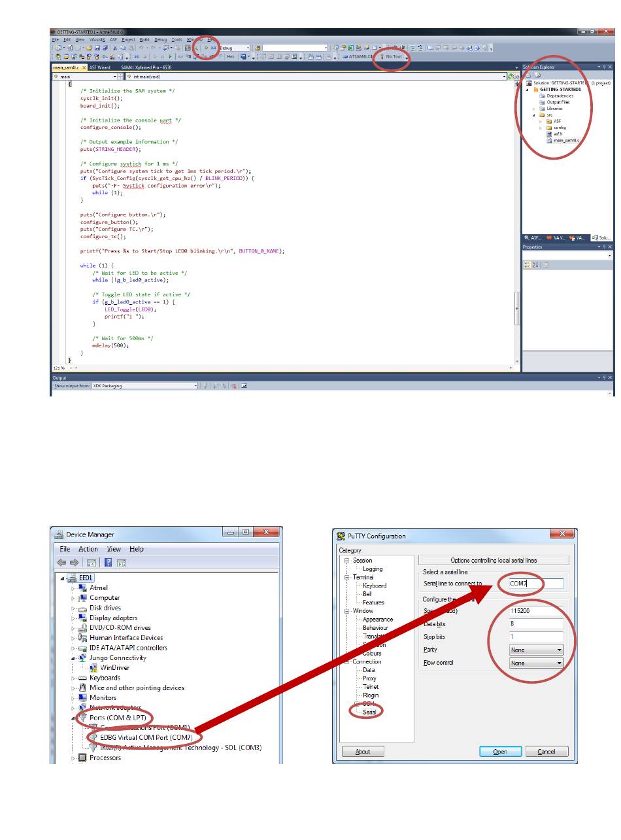Click the WinDriver device icon
Image resolution: width=621 pixels, height=840 pixels.
pyautogui.click(x=94, y=667)
